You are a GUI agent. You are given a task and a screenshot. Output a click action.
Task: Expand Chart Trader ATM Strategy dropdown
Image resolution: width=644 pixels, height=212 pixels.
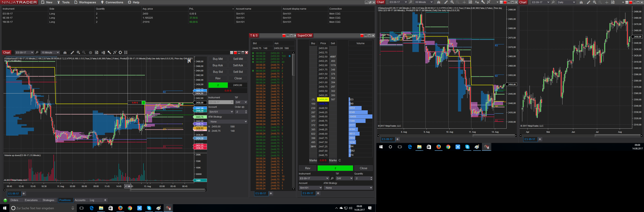tap(228, 122)
